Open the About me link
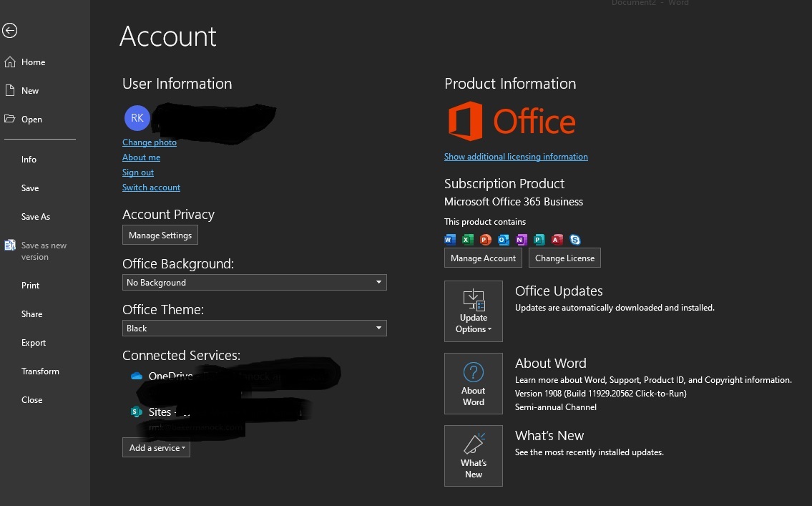812x506 pixels. tap(141, 157)
